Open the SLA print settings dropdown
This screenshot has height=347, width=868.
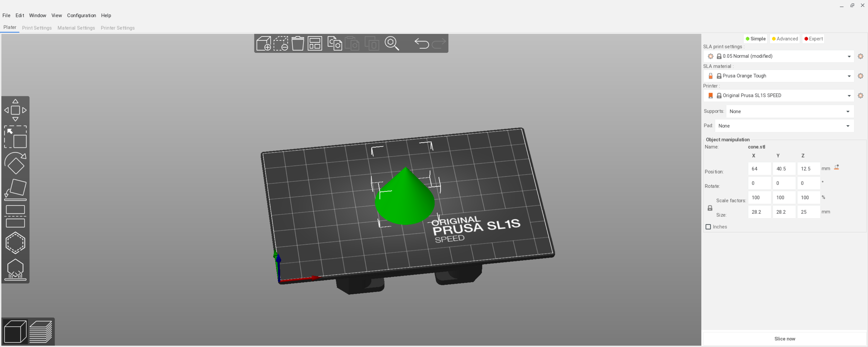click(779, 56)
